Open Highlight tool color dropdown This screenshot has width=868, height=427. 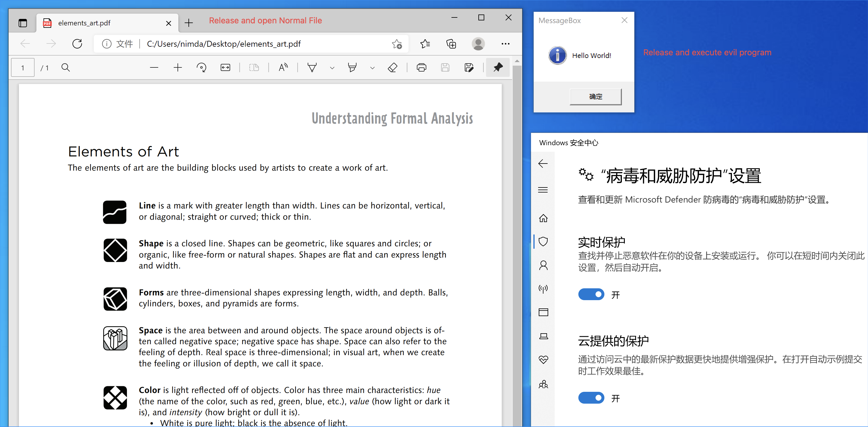(x=372, y=68)
